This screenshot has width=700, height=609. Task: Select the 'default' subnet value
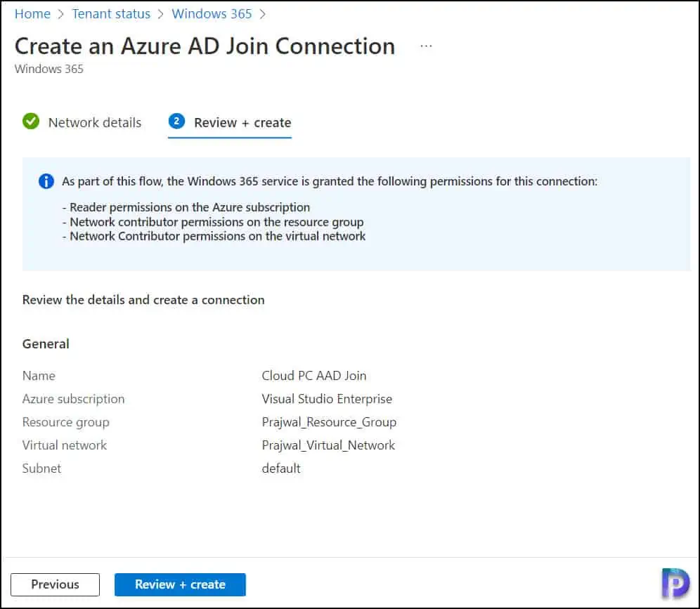tap(281, 469)
